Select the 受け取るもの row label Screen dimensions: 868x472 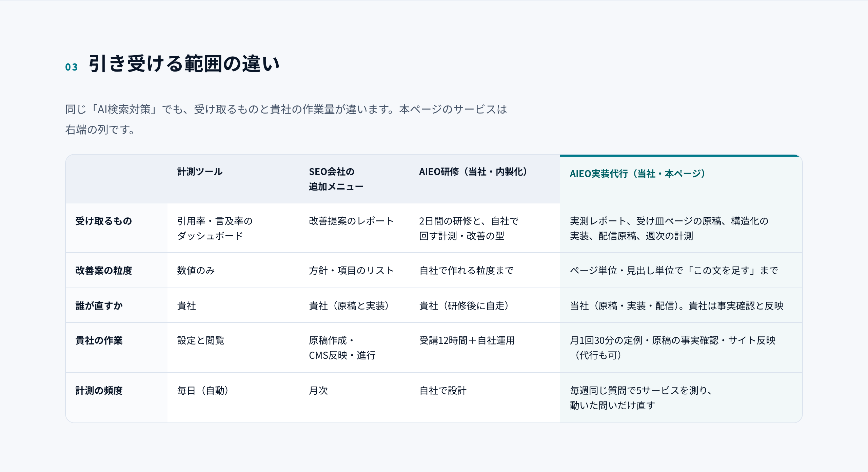[x=104, y=221]
